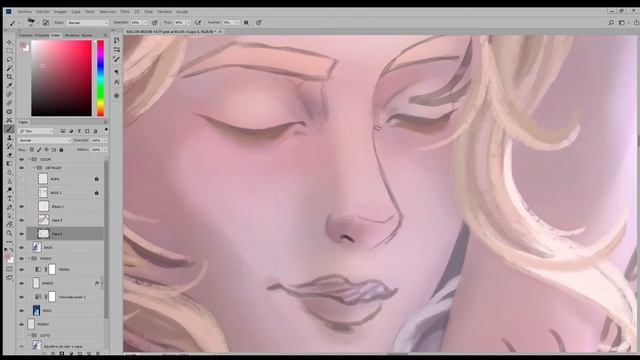Select the Move tool

[x=9, y=42]
